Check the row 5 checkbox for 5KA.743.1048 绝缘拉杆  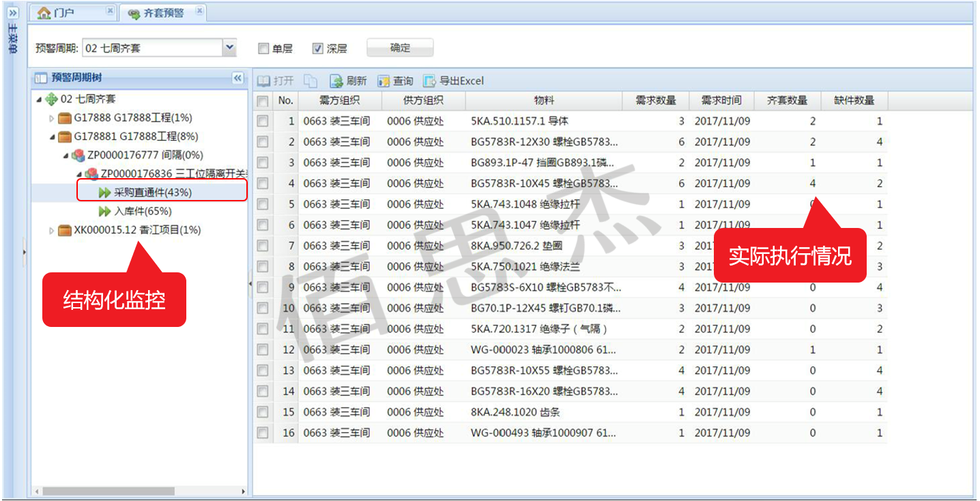tap(262, 205)
